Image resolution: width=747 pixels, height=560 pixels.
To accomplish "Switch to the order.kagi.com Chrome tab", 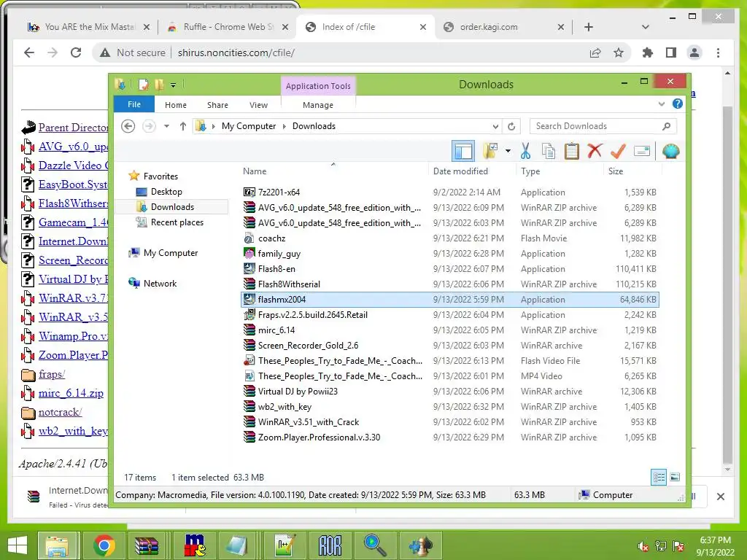I will click(503, 27).
